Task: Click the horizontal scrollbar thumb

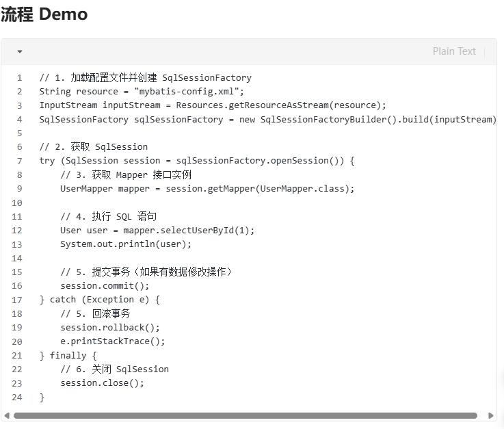Action: click(x=246, y=415)
